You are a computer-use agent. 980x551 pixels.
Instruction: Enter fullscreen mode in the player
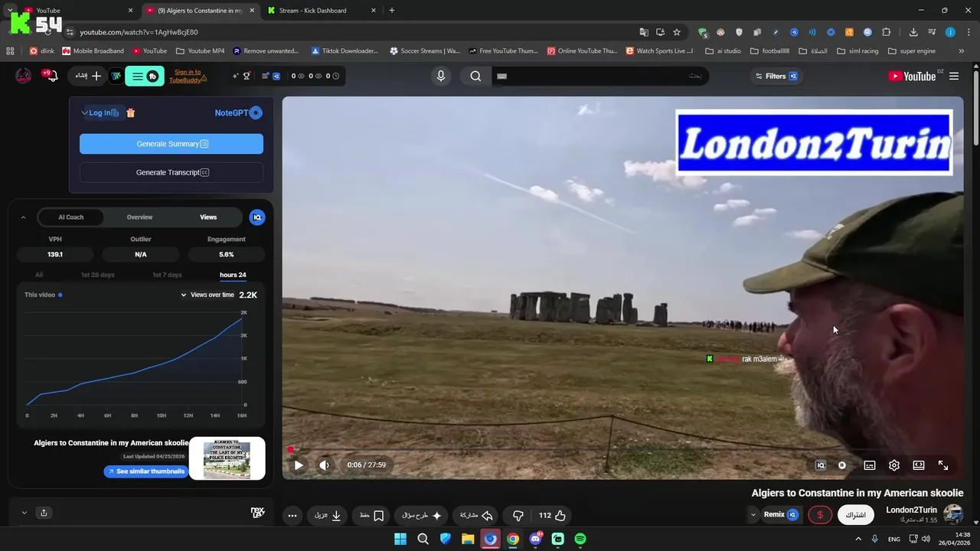click(x=943, y=465)
